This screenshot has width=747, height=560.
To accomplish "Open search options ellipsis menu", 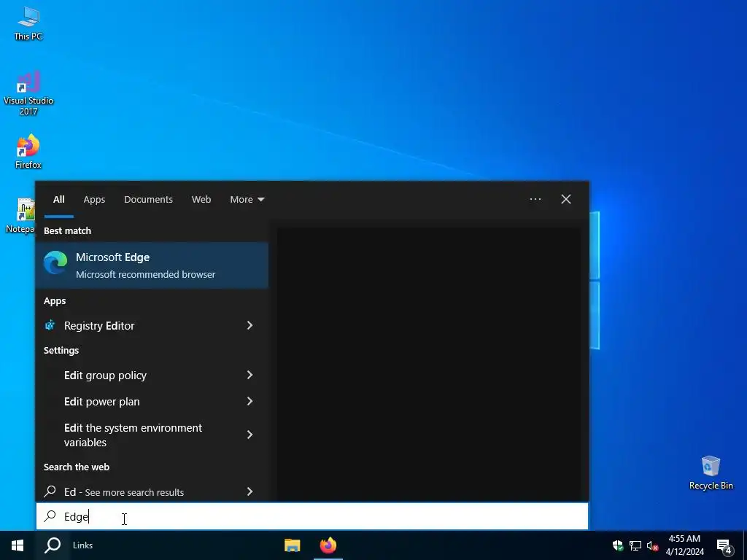I will 535,199.
